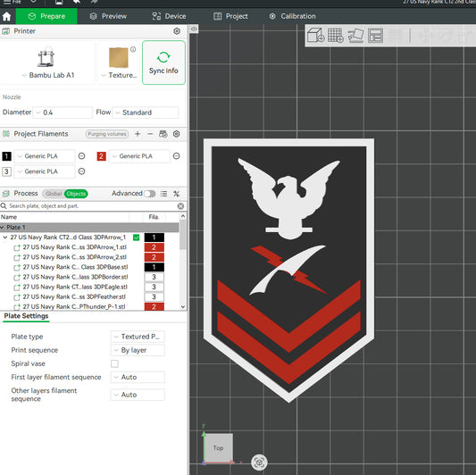This screenshot has width=476, height=475.
Task: Click the Add plate grid icon
Action: tap(336, 35)
